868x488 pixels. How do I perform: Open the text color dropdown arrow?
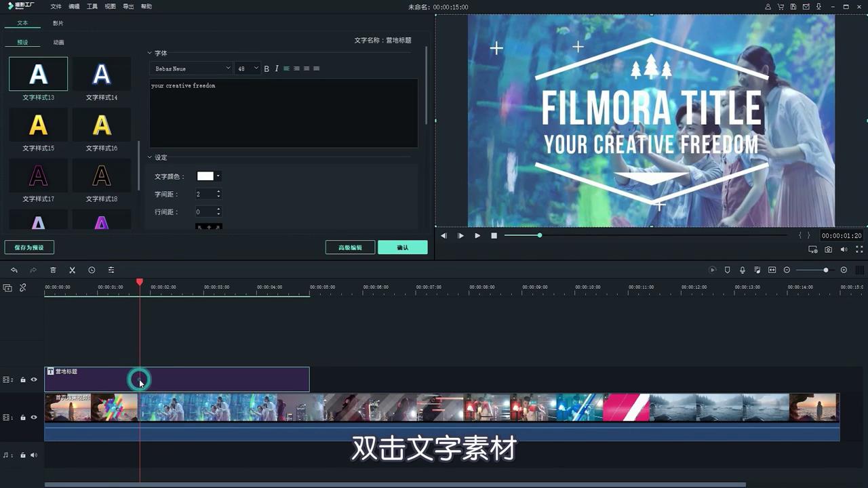pyautogui.click(x=218, y=176)
